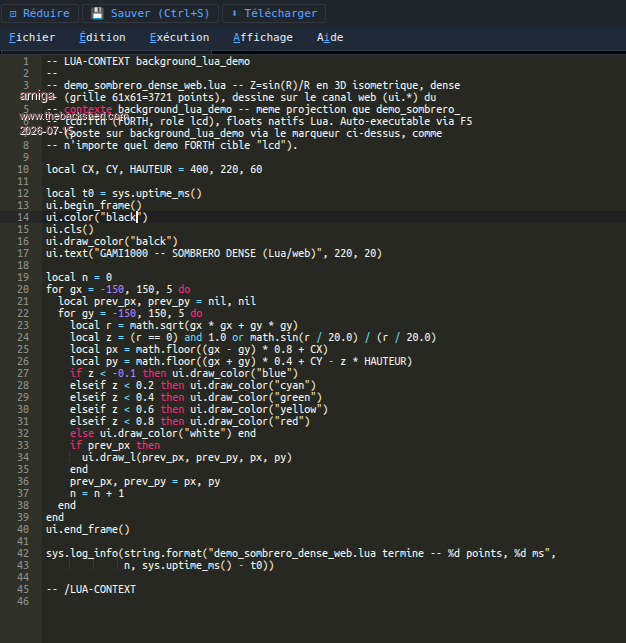Click on 'sys.log_info(string.format' in line 42
626x643 pixels.
[124, 554]
